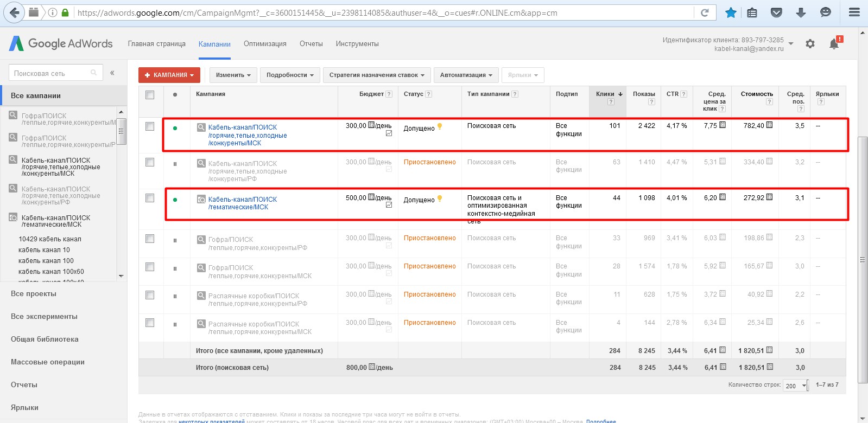Open the browser bookmarks list icon
Viewport: 868px width, 423px height.
752,12
